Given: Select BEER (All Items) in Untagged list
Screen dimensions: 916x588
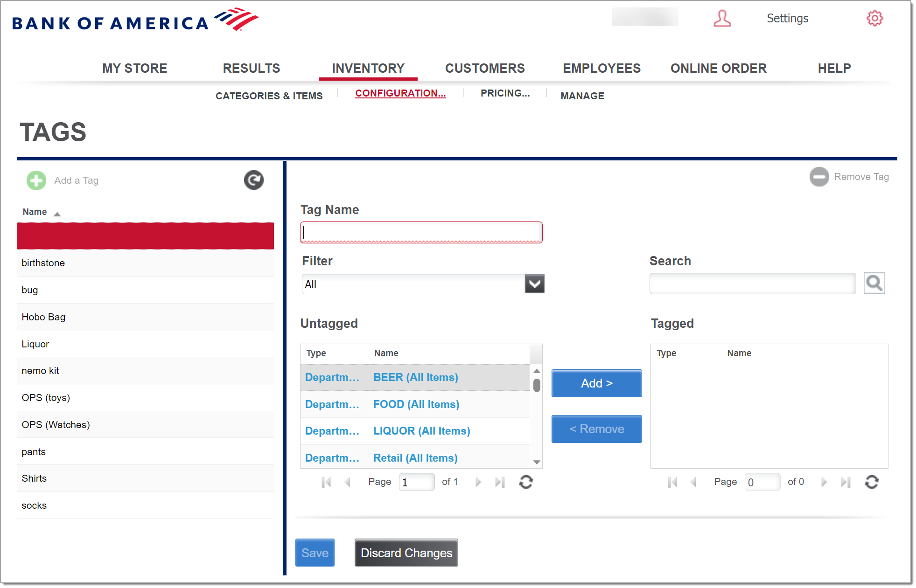Looking at the screenshot, I should click(415, 377).
